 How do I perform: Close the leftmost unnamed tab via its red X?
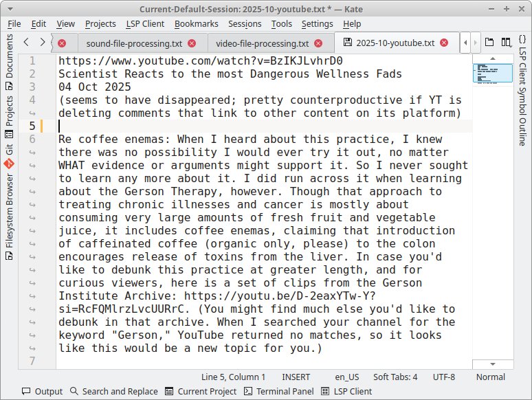click(62, 43)
